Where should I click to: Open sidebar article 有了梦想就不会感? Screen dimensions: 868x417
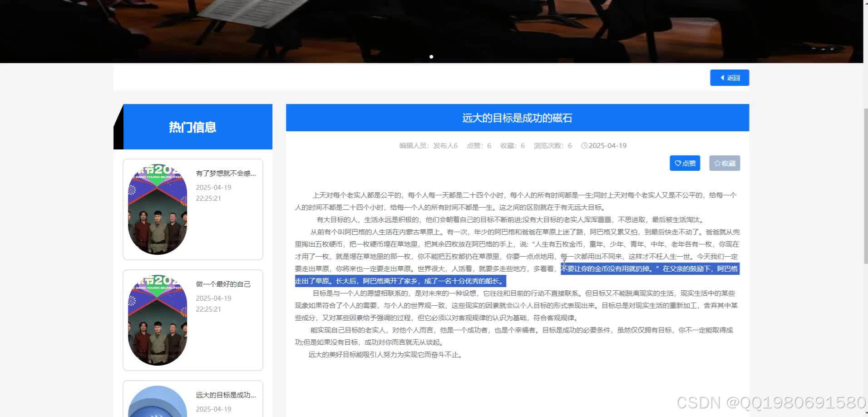[x=226, y=174]
